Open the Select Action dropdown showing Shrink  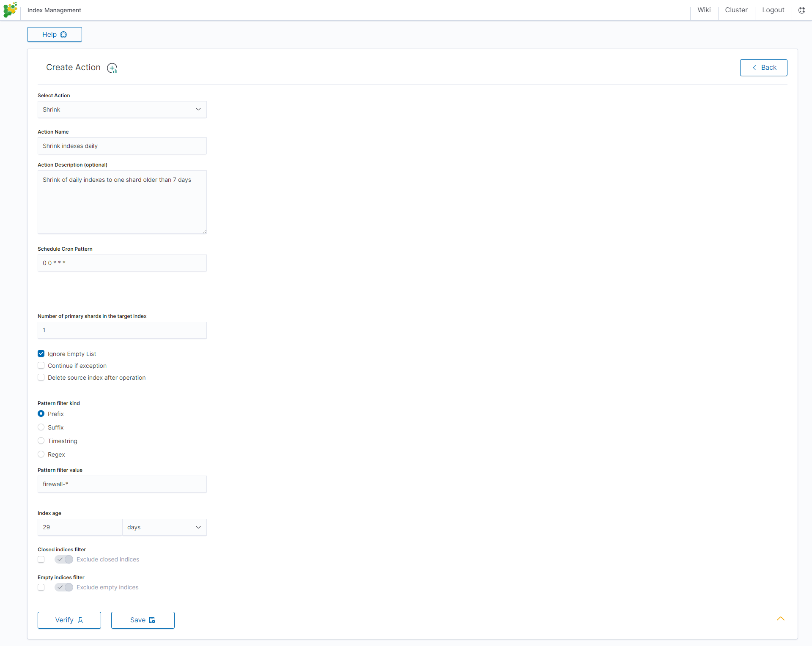coord(122,109)
